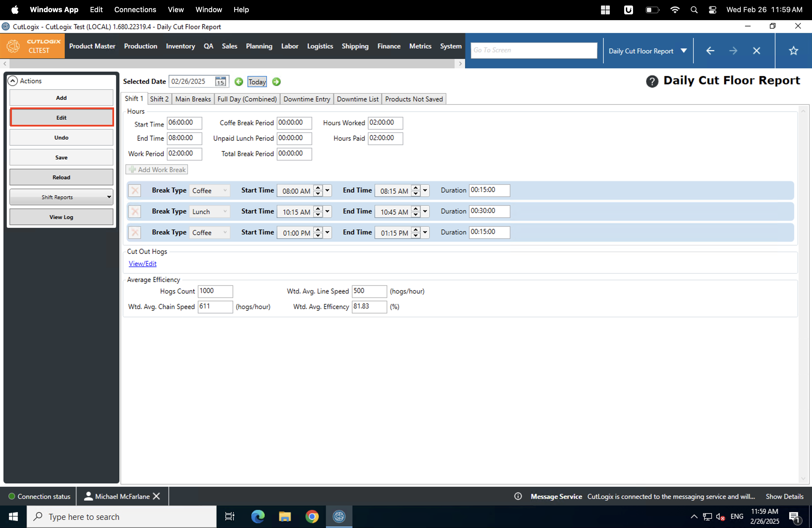Open Chrome from the taskbar

(x=312, y=516)
